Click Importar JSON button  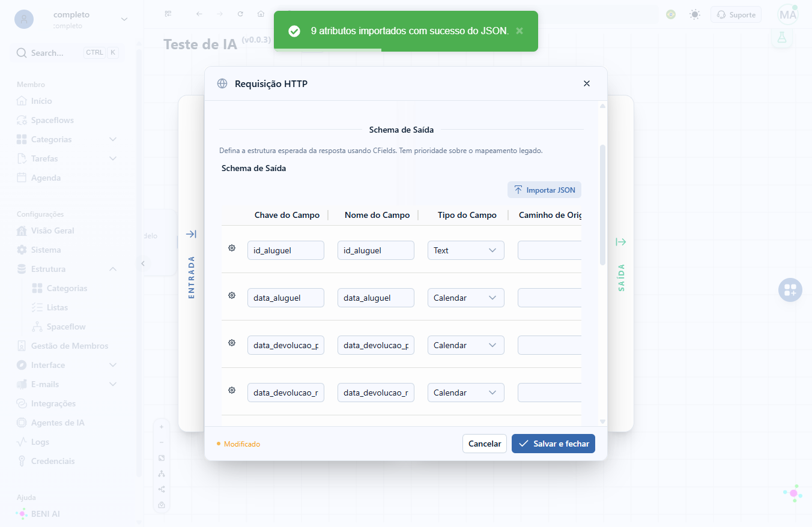click(544, 190)
